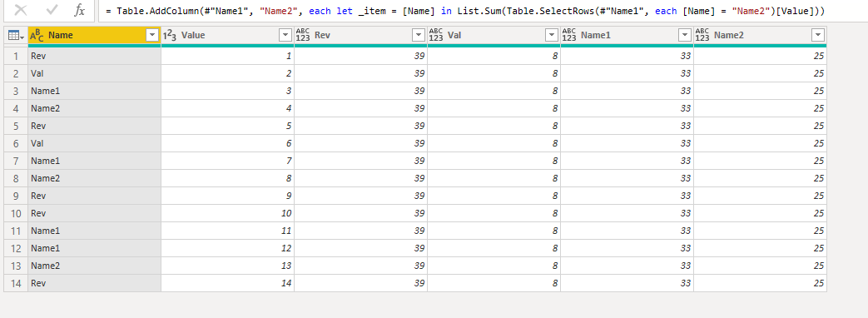The width and height of the screenshot is (868, 318).
Task: Select the Val column header
Action: [x=494, y=36]
